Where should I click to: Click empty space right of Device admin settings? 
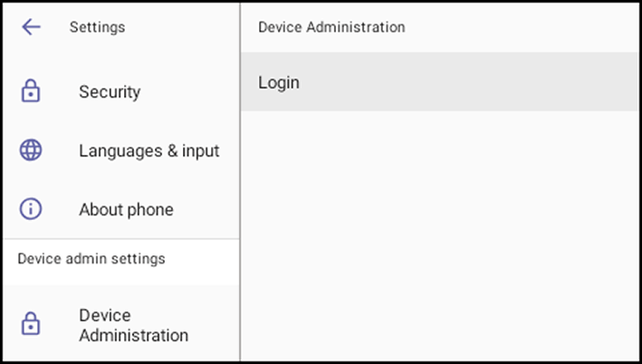click(201, 259)
